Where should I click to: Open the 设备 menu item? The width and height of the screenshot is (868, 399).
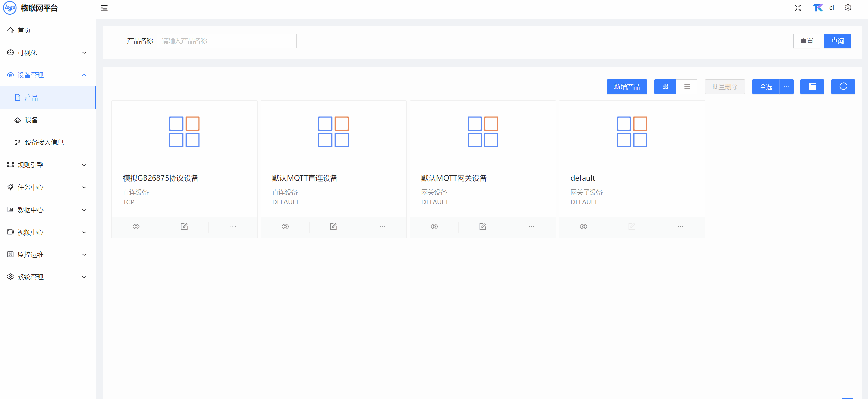pos(31,120)
